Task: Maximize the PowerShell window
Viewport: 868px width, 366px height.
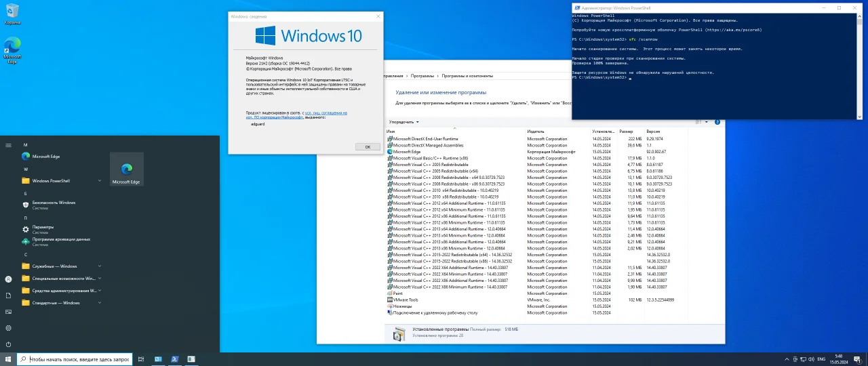Action: tap(839, 7)
